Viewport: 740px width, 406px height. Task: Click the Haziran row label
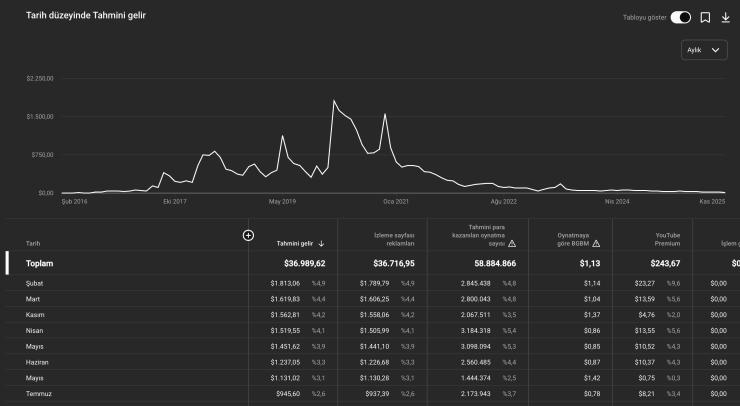(x=37, y=362)
